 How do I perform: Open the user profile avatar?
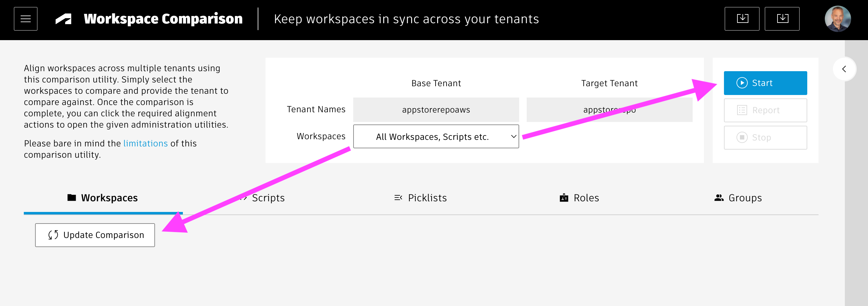click(x=837, y=19)
